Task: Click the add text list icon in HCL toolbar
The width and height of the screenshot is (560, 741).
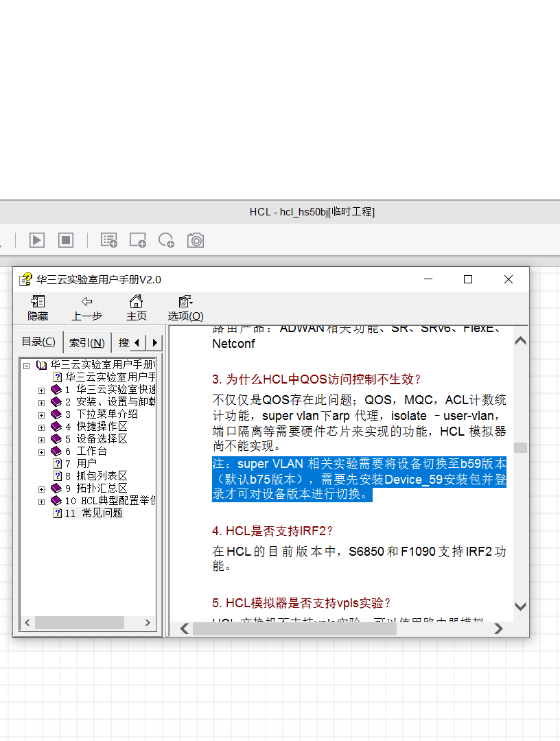Action: pyautogui.click(x=108, y=240)
